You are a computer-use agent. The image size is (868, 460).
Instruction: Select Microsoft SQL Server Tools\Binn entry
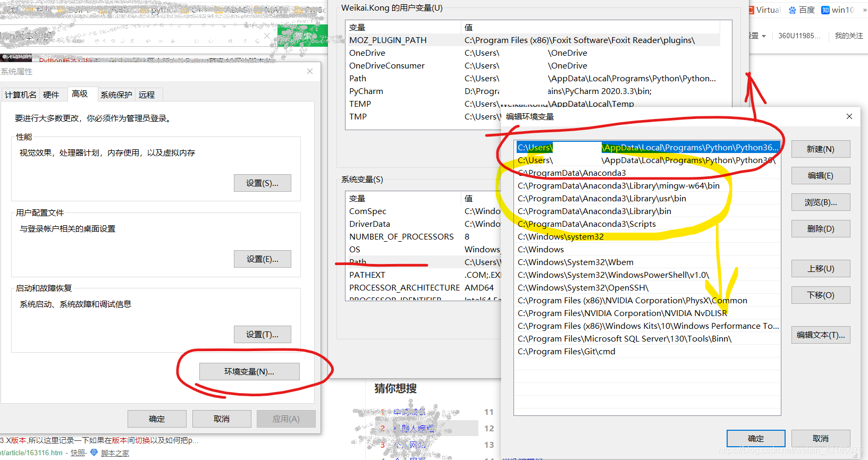pos(647,339)
